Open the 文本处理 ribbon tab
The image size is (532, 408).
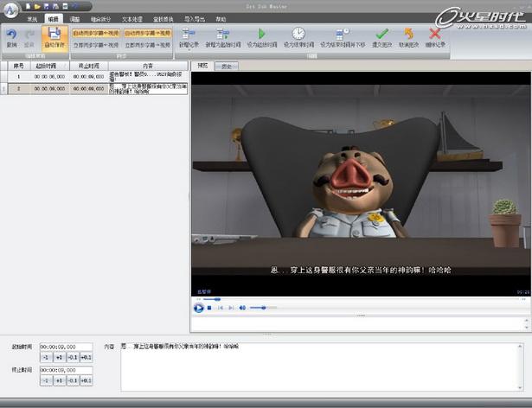pos(132,19)
